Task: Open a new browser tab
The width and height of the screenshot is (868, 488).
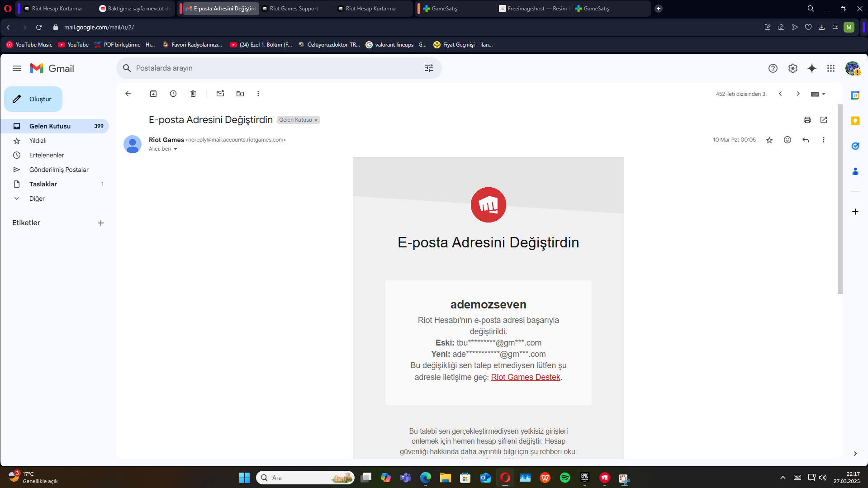Action: [x=659, y=9]
